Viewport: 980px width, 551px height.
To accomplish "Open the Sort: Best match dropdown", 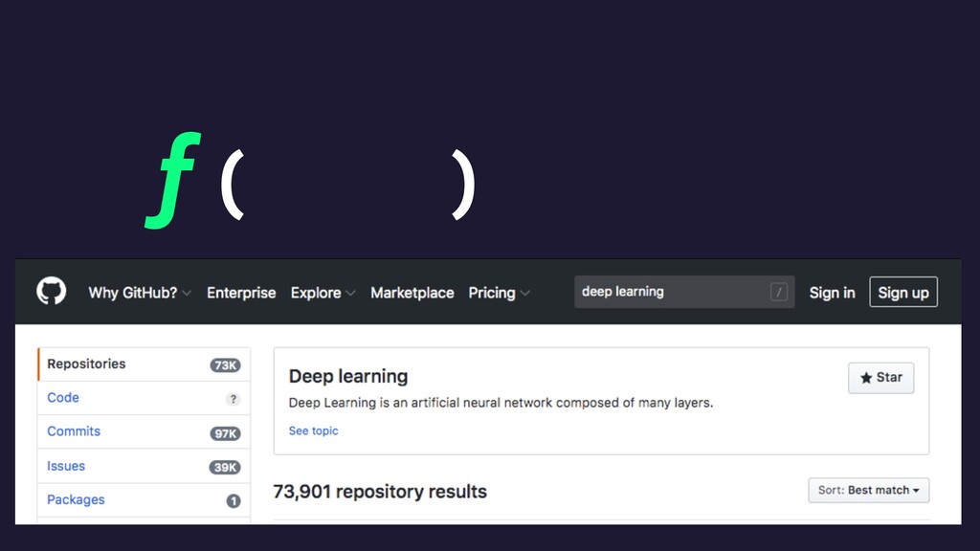I will [x=868, y=491].
